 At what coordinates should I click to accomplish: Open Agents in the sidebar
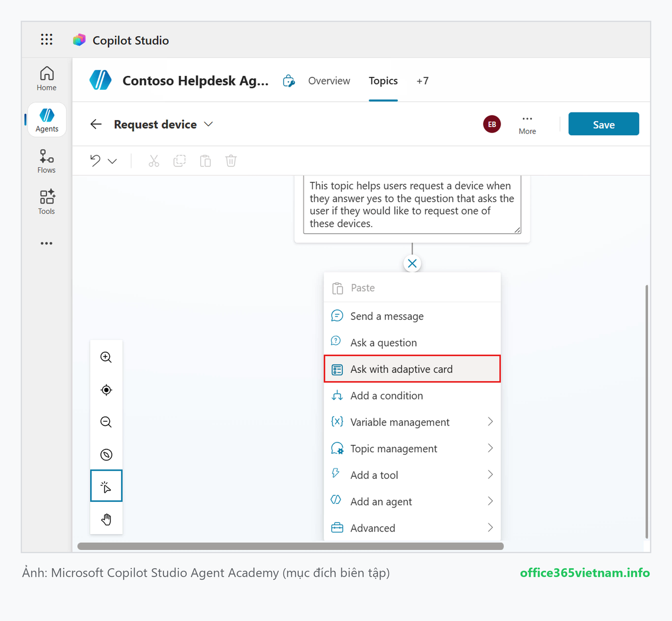(47, 120)
